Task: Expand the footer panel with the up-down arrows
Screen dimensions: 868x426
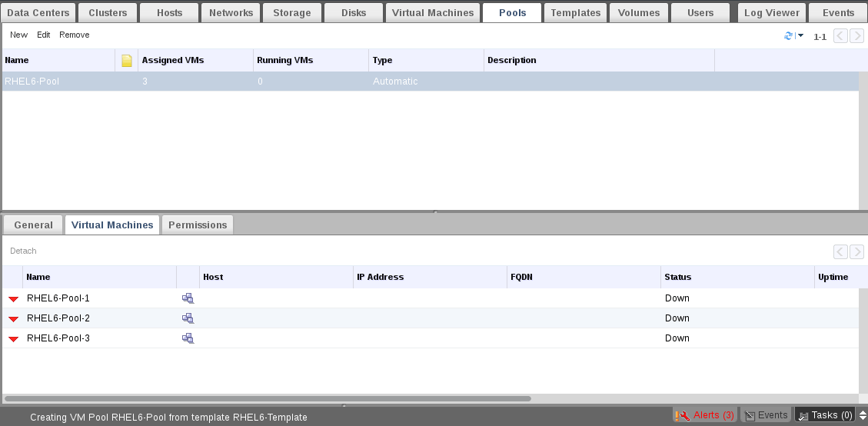Action: [x=863, y=415]
